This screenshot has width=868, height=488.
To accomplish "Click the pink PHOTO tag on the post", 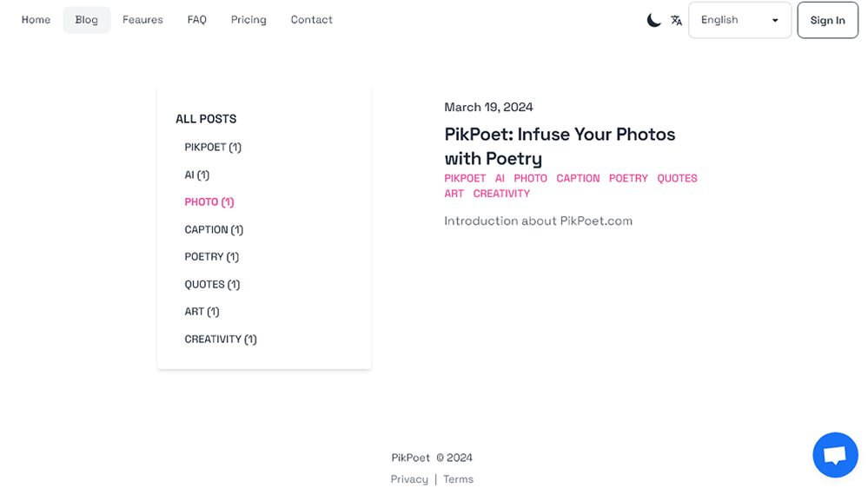I will (x=530, y=178).
